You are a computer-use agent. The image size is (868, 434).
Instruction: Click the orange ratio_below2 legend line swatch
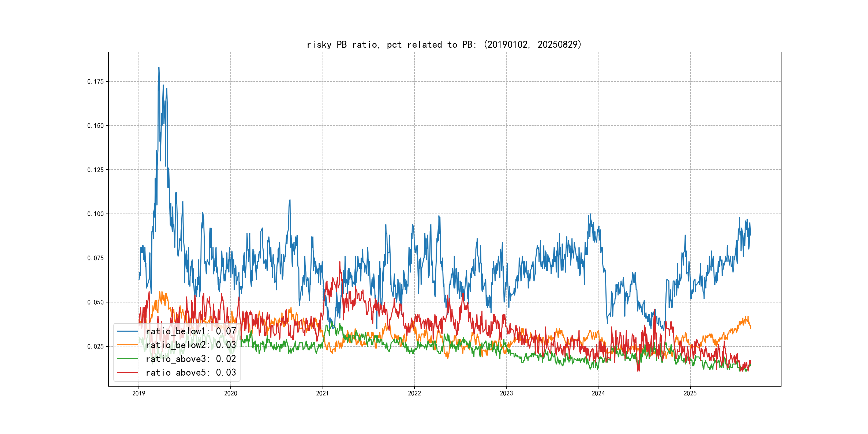pyautogui.click(x=127, y=345)
